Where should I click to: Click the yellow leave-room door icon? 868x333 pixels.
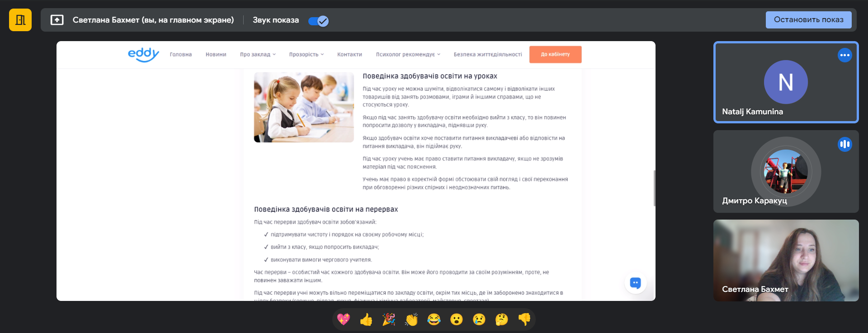point(20,20)
